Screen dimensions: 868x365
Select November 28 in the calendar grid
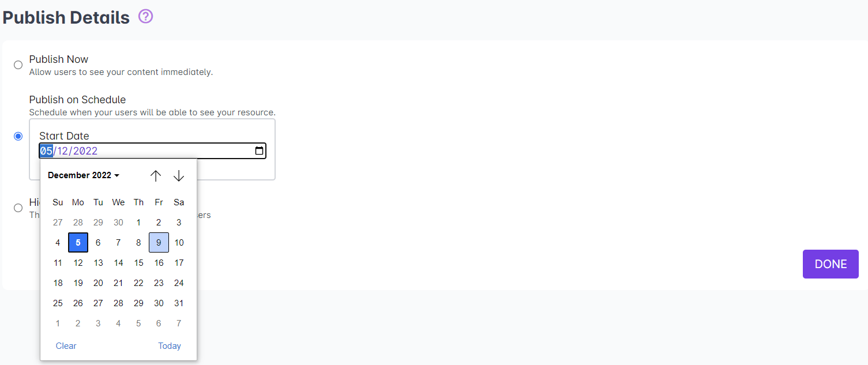pyautogui.click(x=78, y=223)
